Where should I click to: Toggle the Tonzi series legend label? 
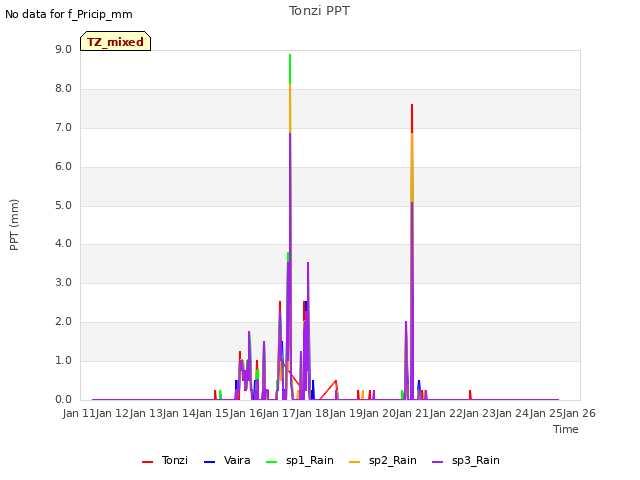[x=175, y=460]
